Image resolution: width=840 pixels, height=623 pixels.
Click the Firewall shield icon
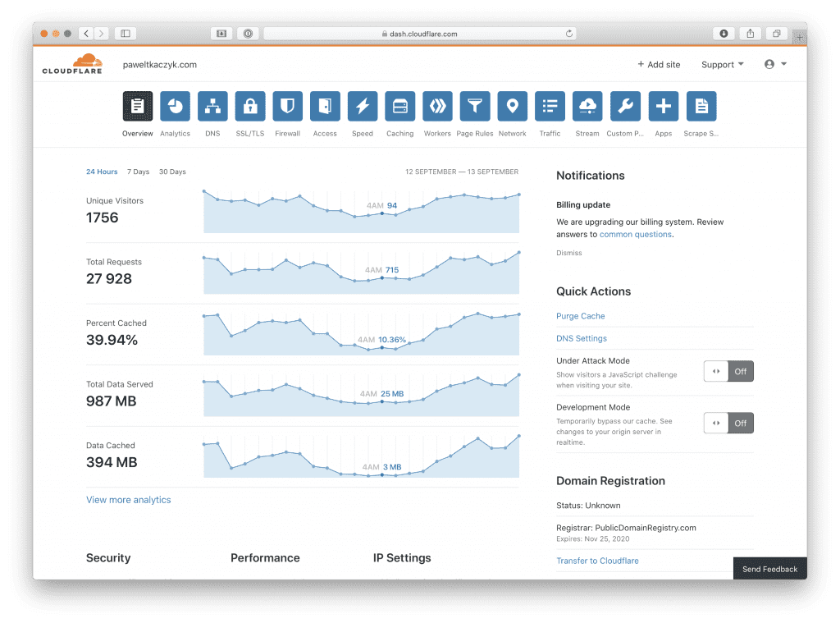[287, 106]
